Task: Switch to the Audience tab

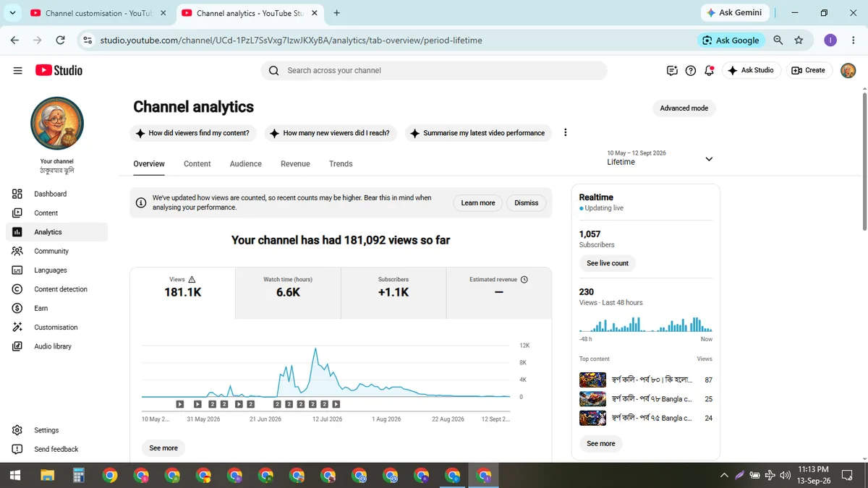Action: coord(246,164)
